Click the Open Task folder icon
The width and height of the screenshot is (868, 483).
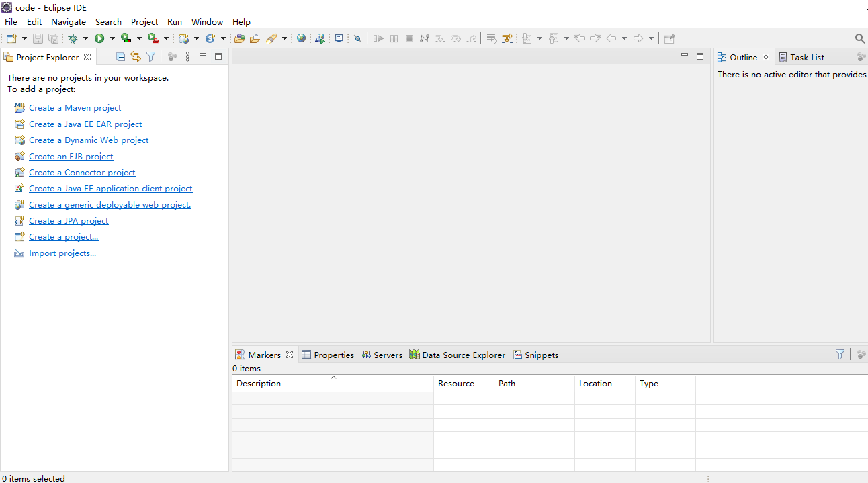[255, 38]
